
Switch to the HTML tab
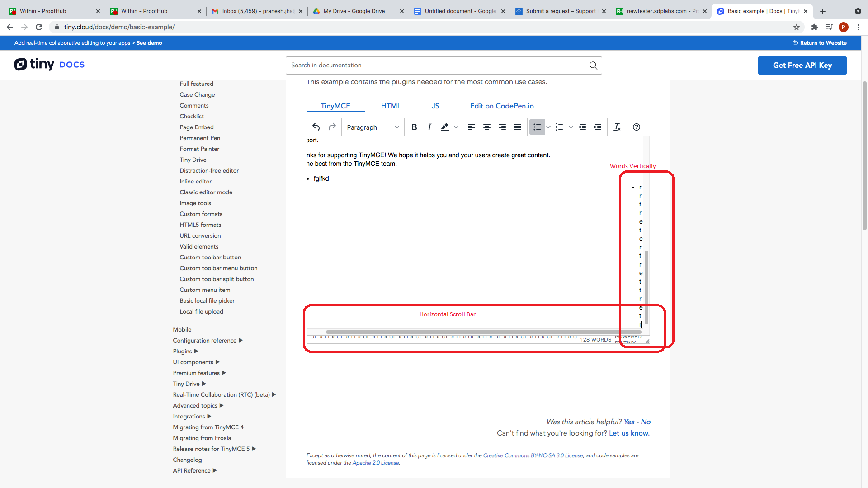[391, 106]
